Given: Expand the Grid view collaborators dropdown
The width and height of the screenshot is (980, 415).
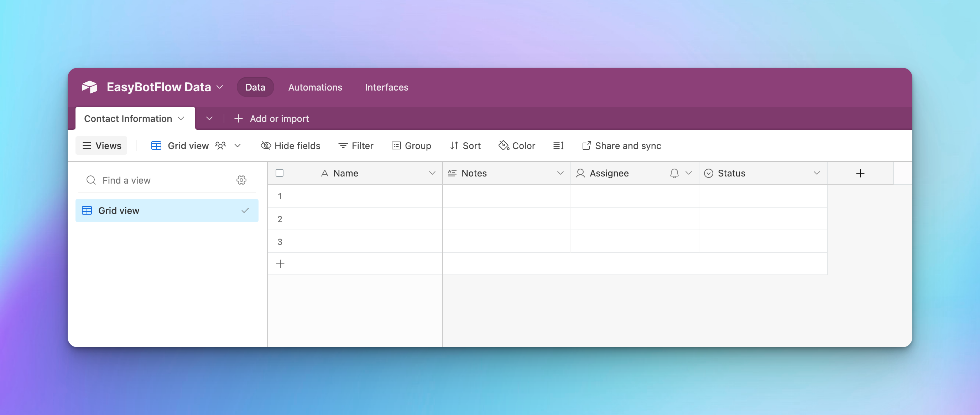Looking at the screenshot, I should [x=236, y=145].
